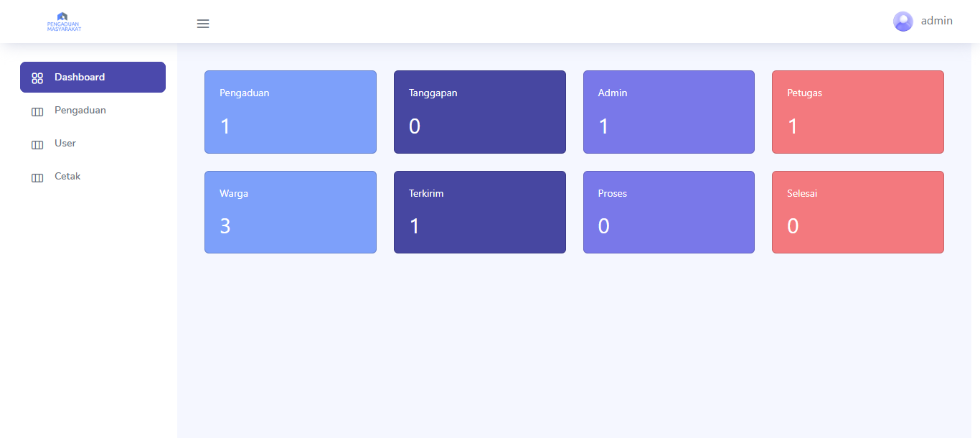Click the Pengaduan stat card
Image resolution: width=980 pixels, height=438 pixels.
click(290, 112)
